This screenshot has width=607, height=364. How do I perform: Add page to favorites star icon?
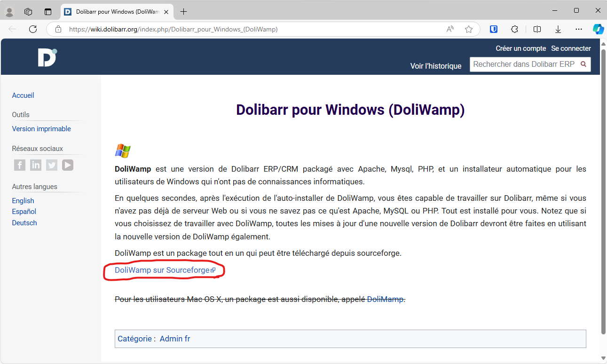click(469, 29)
